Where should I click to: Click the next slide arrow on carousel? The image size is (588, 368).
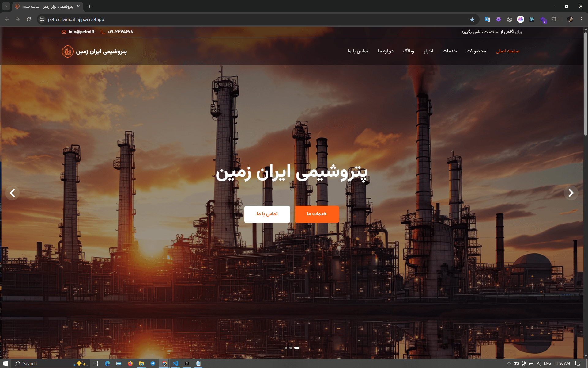[x=571, y=193]
